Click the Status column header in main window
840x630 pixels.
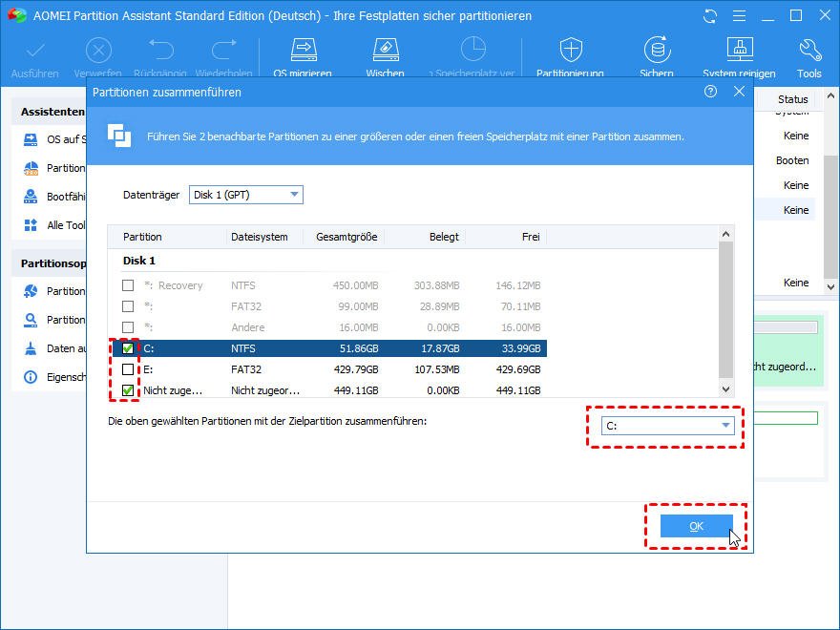point(792,99)
